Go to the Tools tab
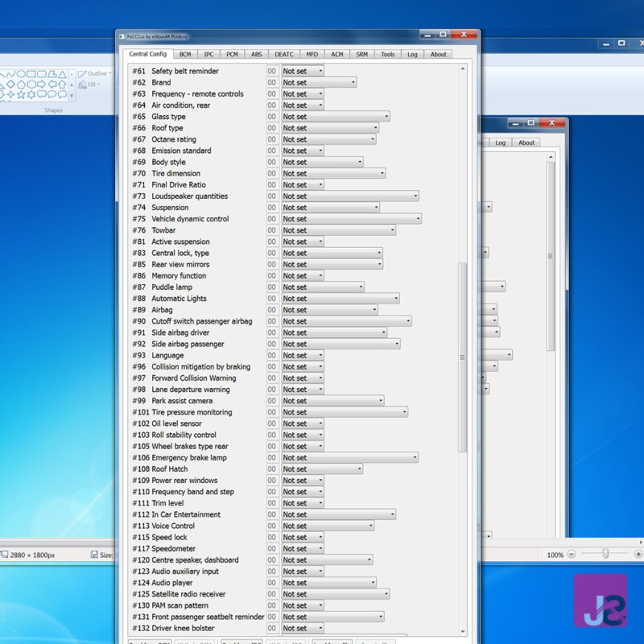The image size is (644, 644). click(388, 54)
